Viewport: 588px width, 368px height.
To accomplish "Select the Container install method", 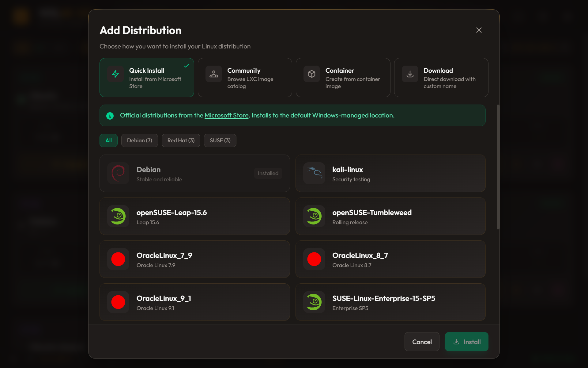I will coord(343,77).
